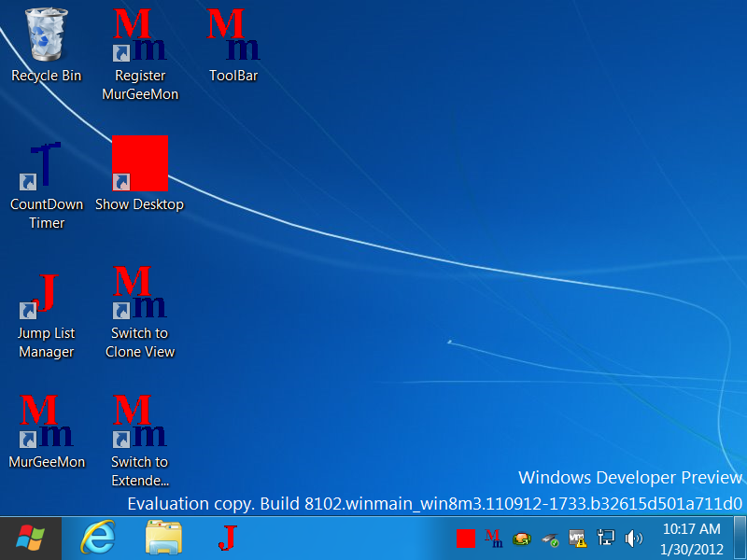Select the Switch to Clone View shortcut
The height and width of the screenshot is (560, 747).
pyautogui.click(x=140, y=313)
